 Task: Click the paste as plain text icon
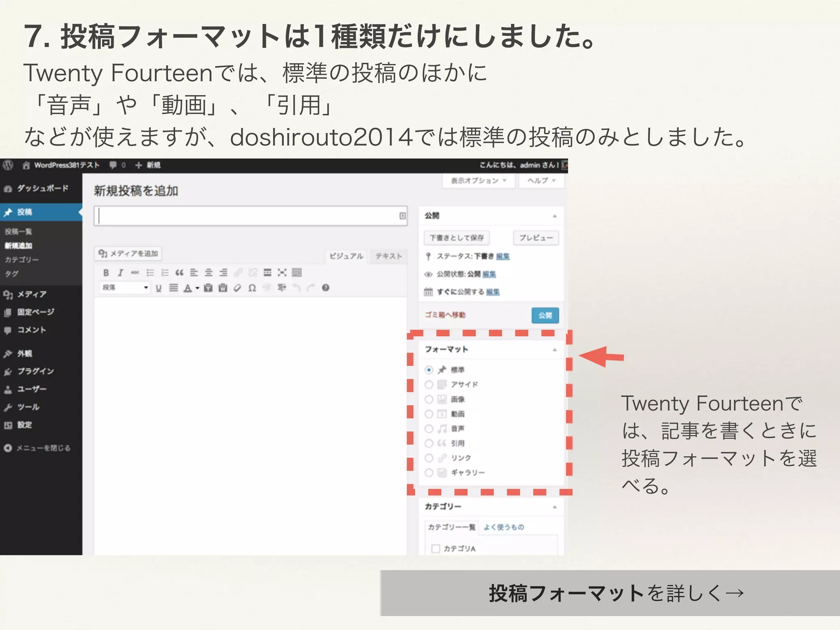coord(208,288)
